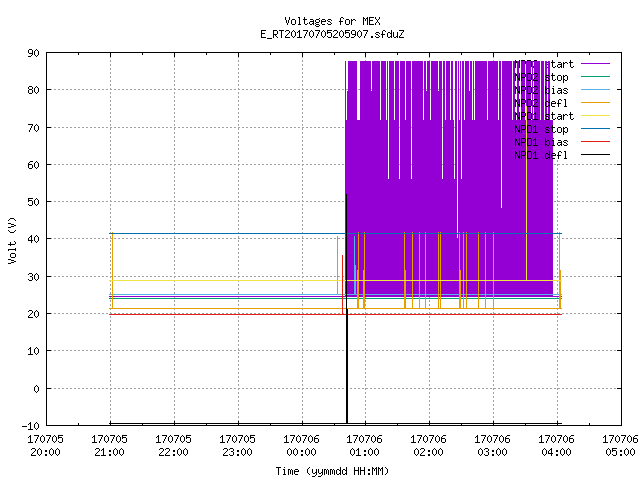Click the orange NPD2 defl legend line
The image size is (640, 480).
coord(595,103)
